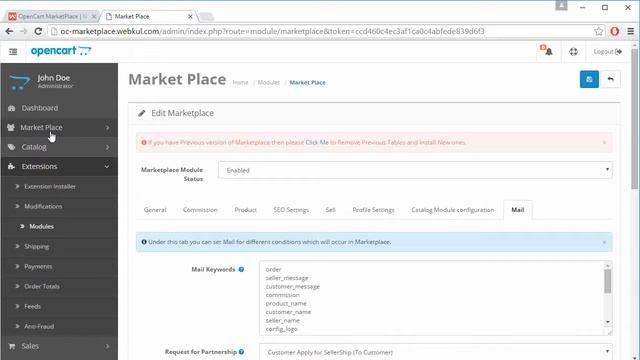Viewport: 640px width, 360px height.
Task: Reload the page in the browser
Action: 38,31
